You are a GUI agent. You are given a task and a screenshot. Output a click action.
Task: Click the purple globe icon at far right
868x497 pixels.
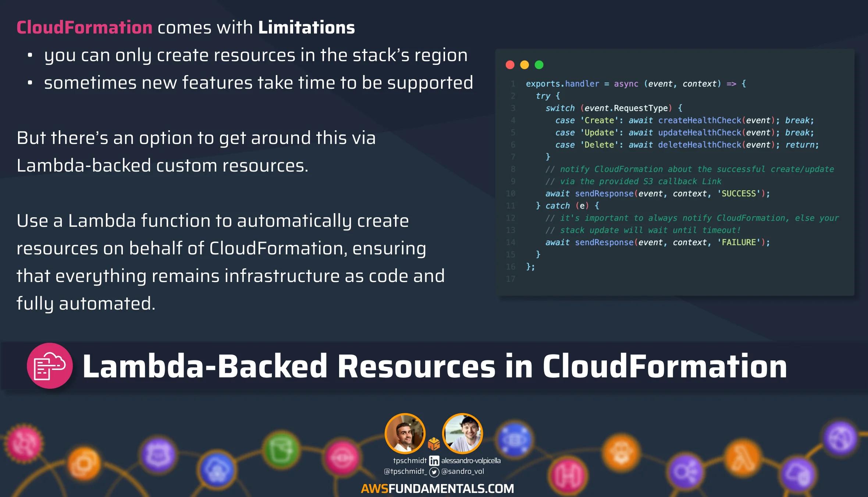click(840, 438)
